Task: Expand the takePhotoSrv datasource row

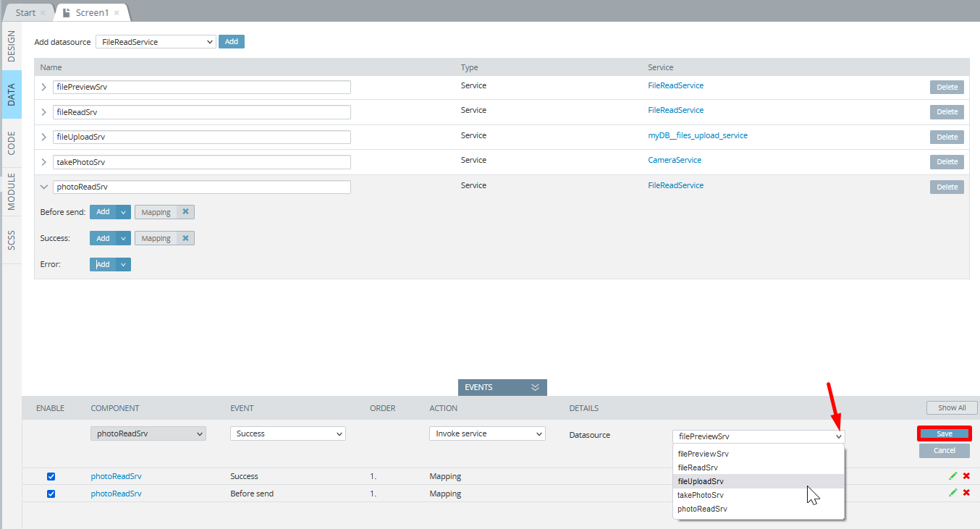Action: tap(43, 162)
